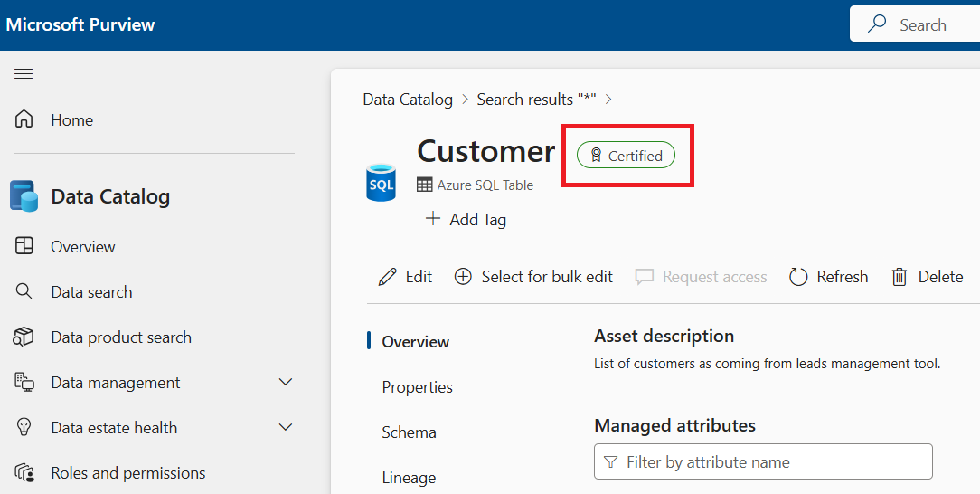
Task: Click the Data search magnifier icon
Action: pyautogui.click(x=24, y=291)
